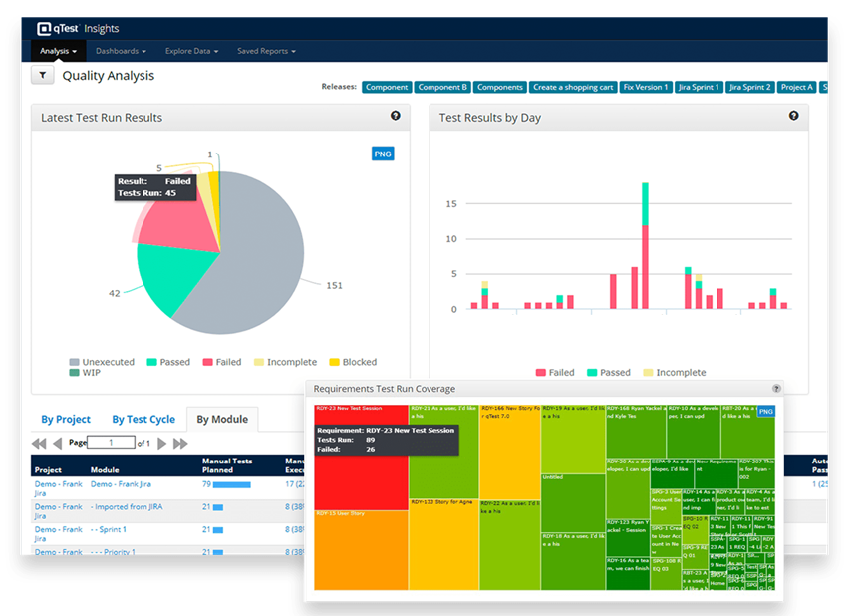Select the Jira Sprint 1 release chip
860x616 pixels.
tap(699, 87)
